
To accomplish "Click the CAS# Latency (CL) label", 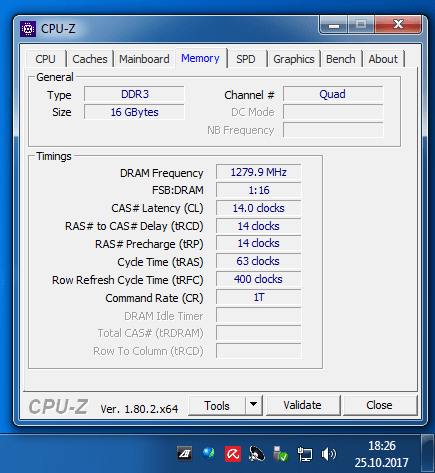I will click(x=157, y=208).
